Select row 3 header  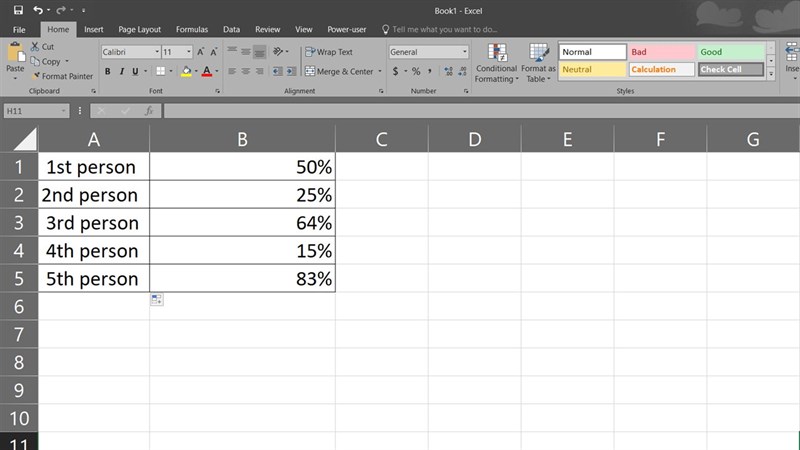click(x=19, y=223)
